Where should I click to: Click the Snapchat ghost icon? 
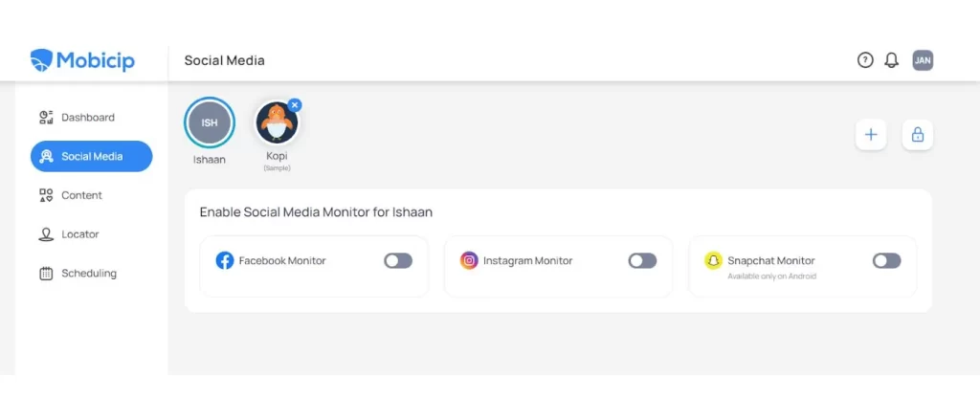(x=713, y=260)
